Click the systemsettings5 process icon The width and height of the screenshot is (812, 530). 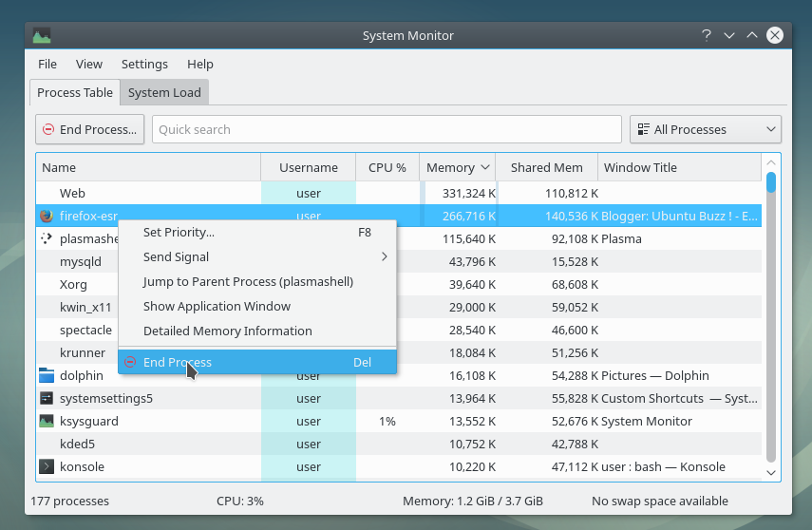tap(47, 398)
